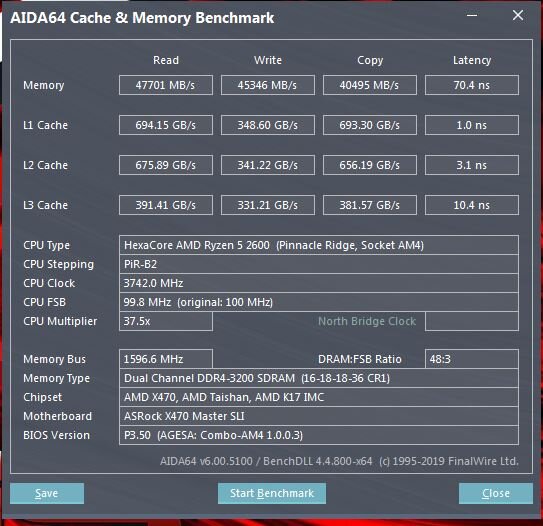Screen dimensions: 543x526
Task: Select the Memory Read 47701 MB/s field
Action: point(166,85)
